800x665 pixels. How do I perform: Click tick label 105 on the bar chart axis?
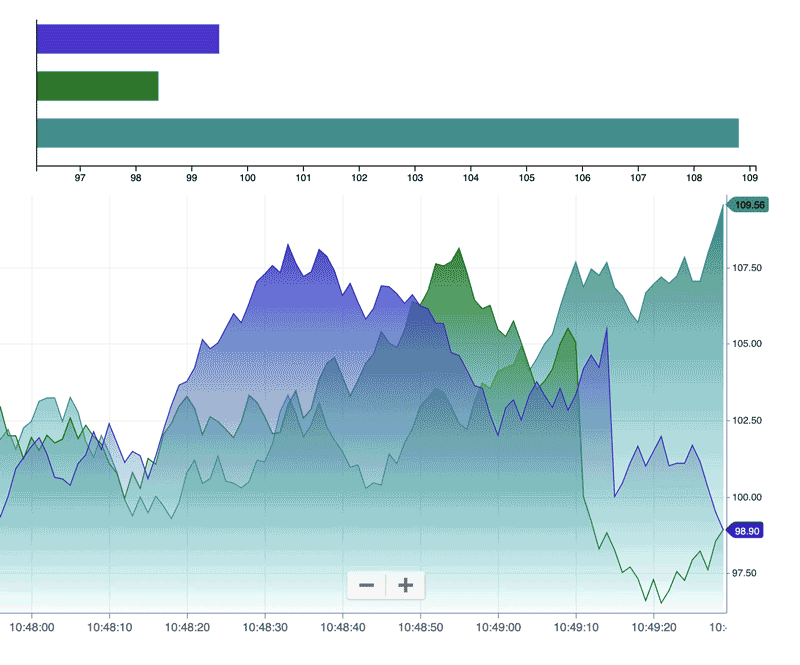point(527,179)
